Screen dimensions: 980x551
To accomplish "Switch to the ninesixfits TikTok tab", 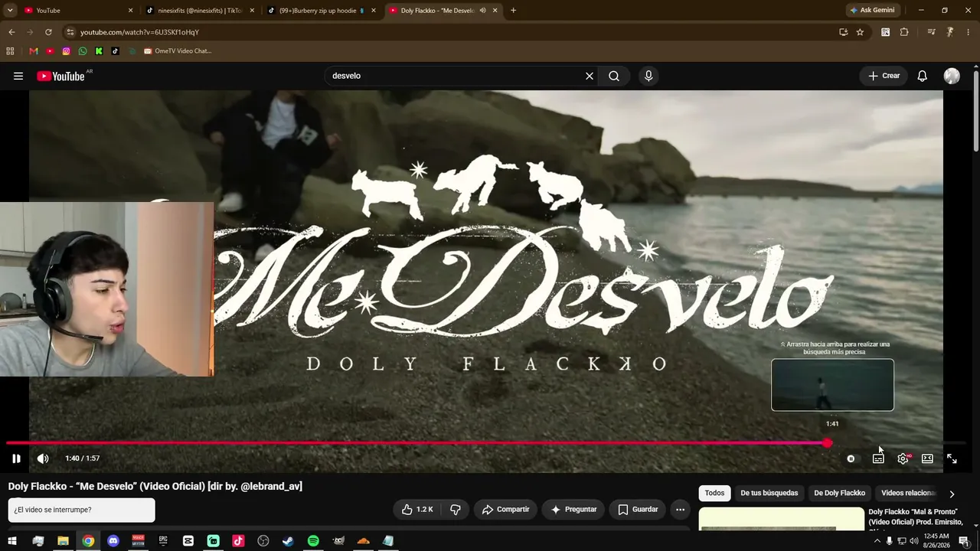I will (x=199, y=11).
